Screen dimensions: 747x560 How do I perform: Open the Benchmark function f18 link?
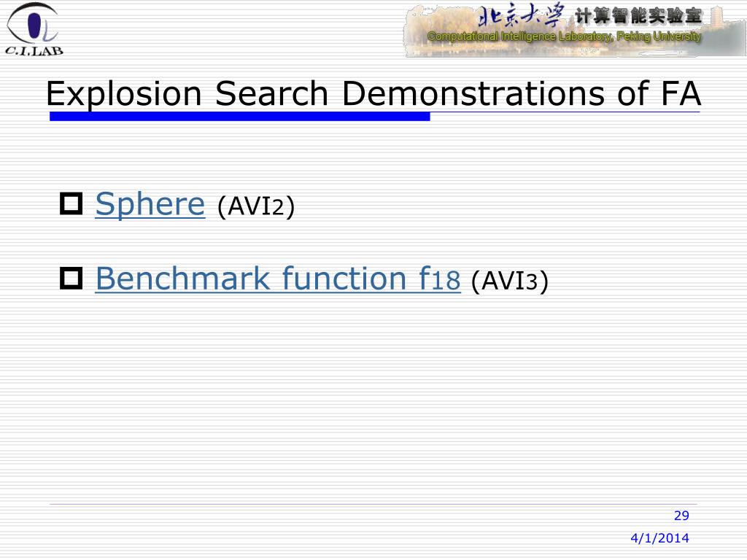coord(278,279)
